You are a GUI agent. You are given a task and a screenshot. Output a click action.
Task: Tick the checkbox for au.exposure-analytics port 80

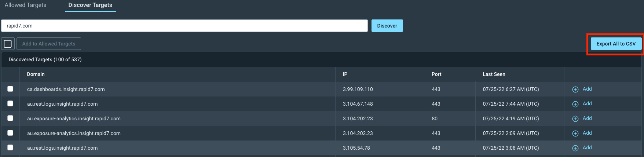point(10,118)
